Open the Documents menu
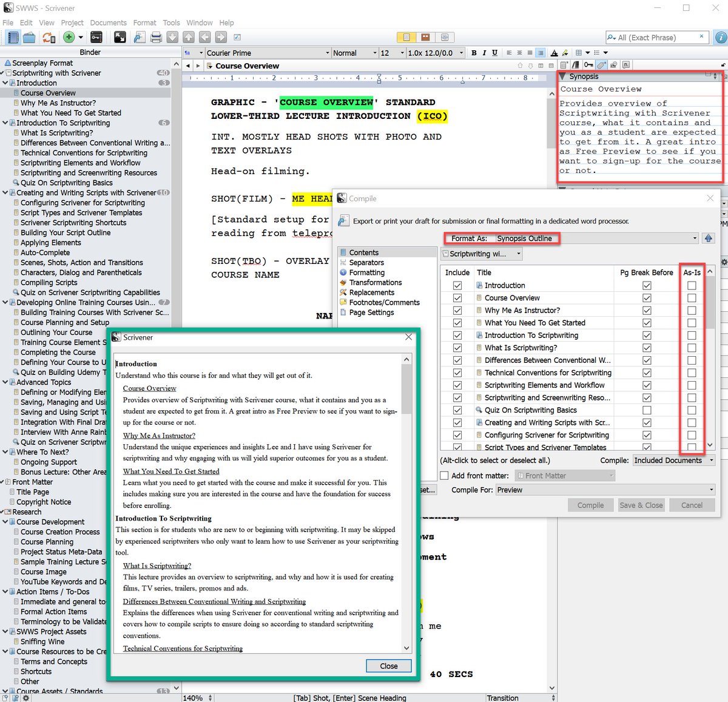Viewport: 728px width, 702px height. tap(109, 22)
